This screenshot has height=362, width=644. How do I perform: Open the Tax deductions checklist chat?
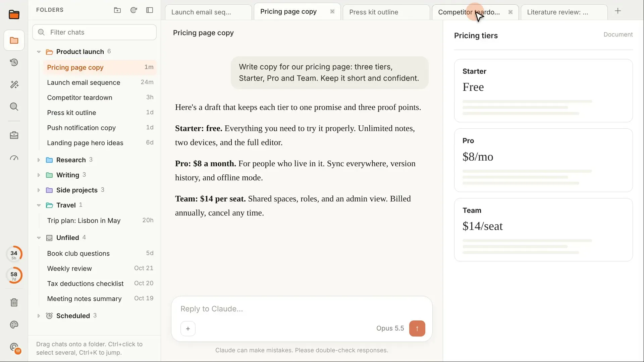point(100,284)
